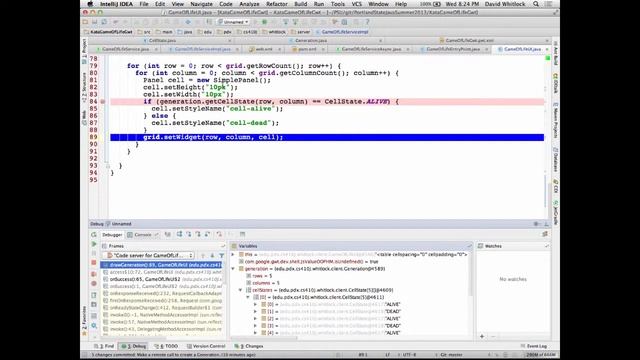Screen dimensions: 640x360
Task: Open the web.xml editor tab
Action: pyautogui.click(x=264, y=49)
